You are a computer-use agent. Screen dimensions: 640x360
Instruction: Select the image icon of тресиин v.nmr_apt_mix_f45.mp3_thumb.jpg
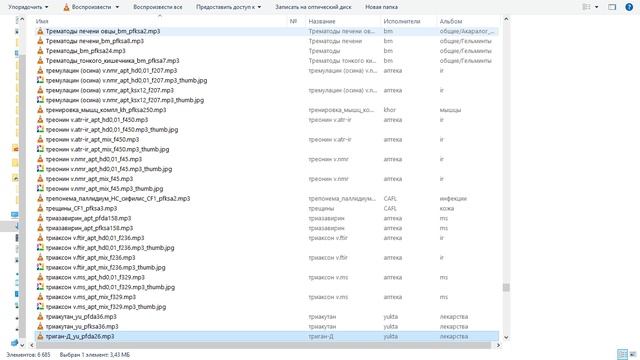pos(40,188)
